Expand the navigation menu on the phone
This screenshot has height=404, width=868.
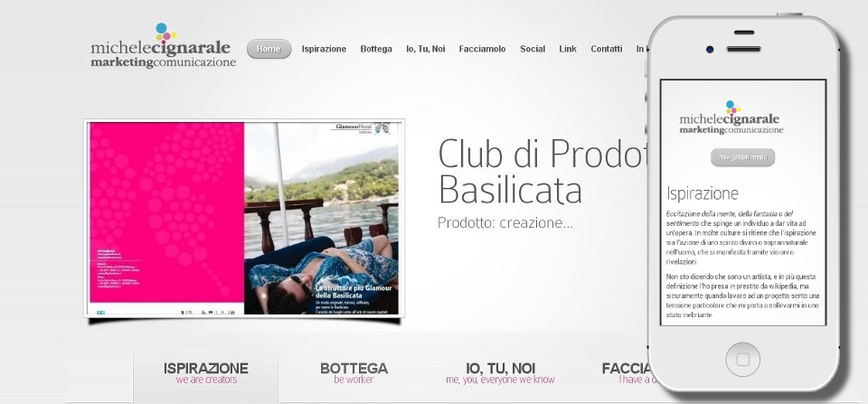[743, 157]
